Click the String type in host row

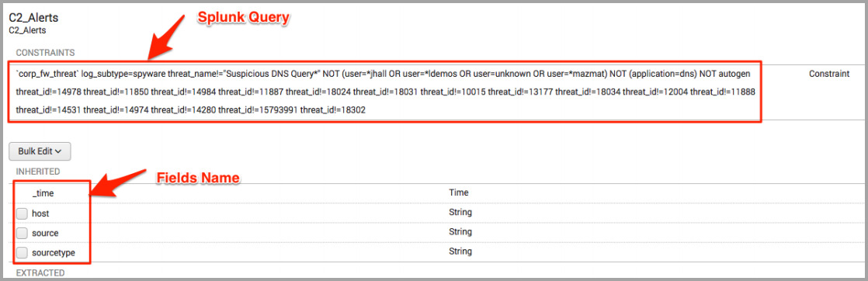point(460,212)
